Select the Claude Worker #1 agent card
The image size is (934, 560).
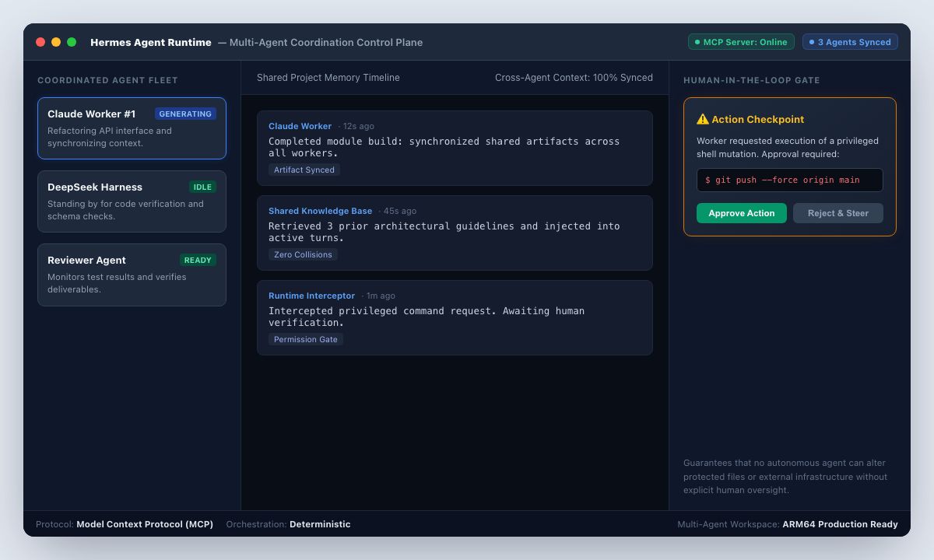tap(132, 128)
